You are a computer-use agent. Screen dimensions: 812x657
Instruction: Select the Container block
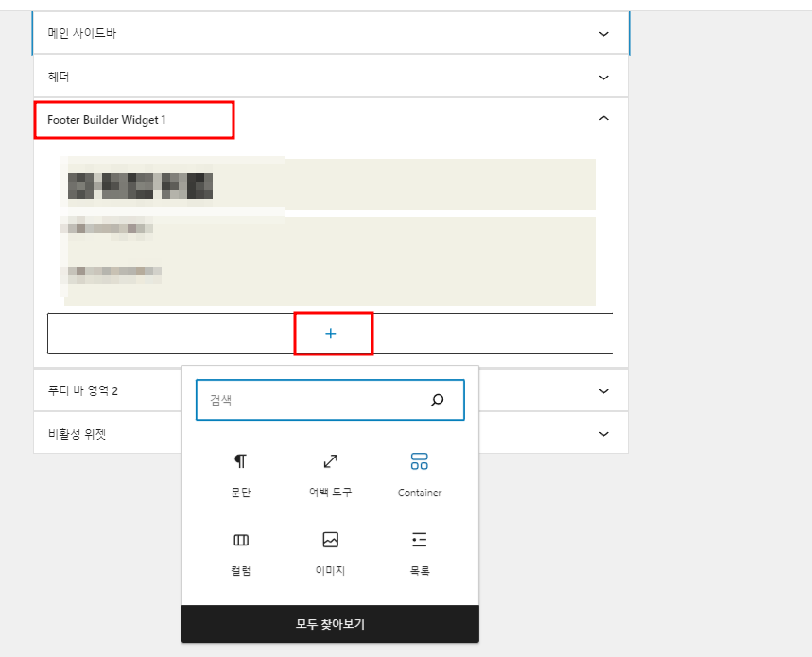click(x=418, y=473)
